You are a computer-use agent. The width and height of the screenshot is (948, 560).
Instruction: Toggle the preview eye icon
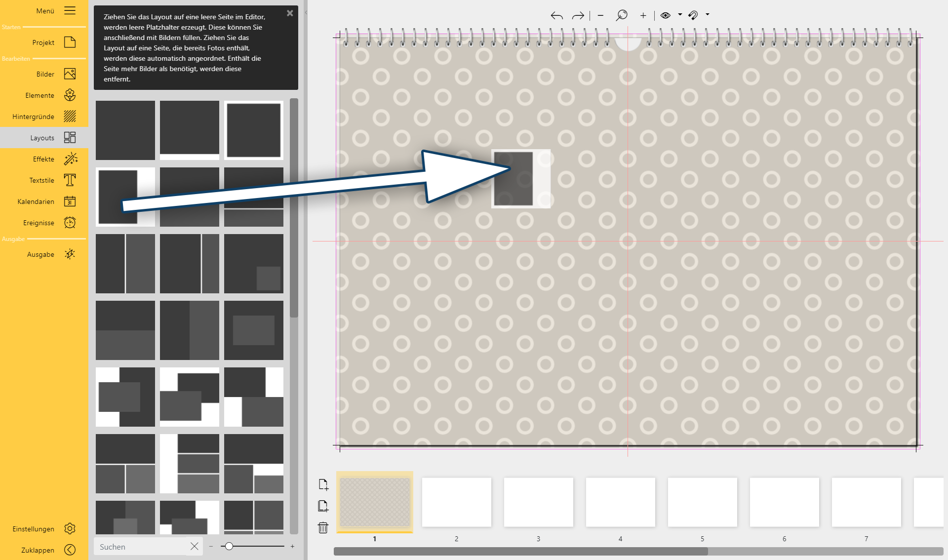click(x=665, y=15)
